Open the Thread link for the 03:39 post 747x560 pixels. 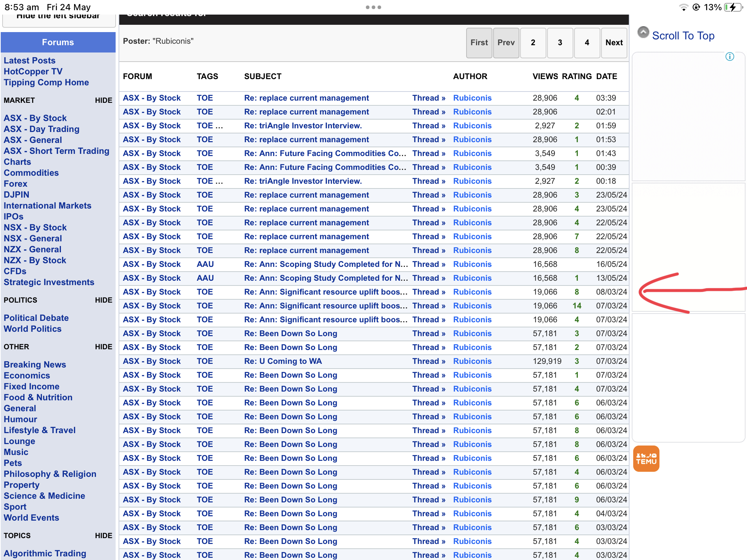point(429,98)
